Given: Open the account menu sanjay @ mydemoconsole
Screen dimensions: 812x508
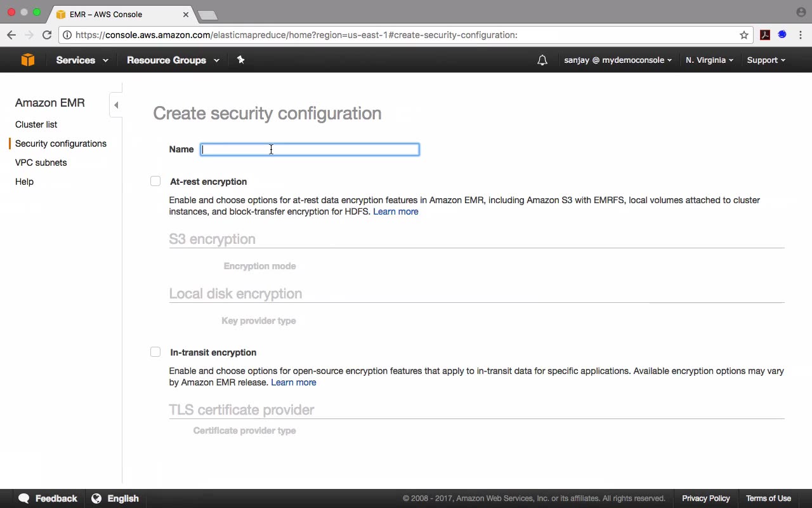Looking at the screenshot, I should [x=618, y=60].
